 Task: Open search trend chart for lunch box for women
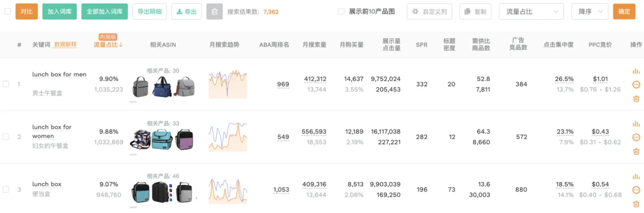pos(228,137)
